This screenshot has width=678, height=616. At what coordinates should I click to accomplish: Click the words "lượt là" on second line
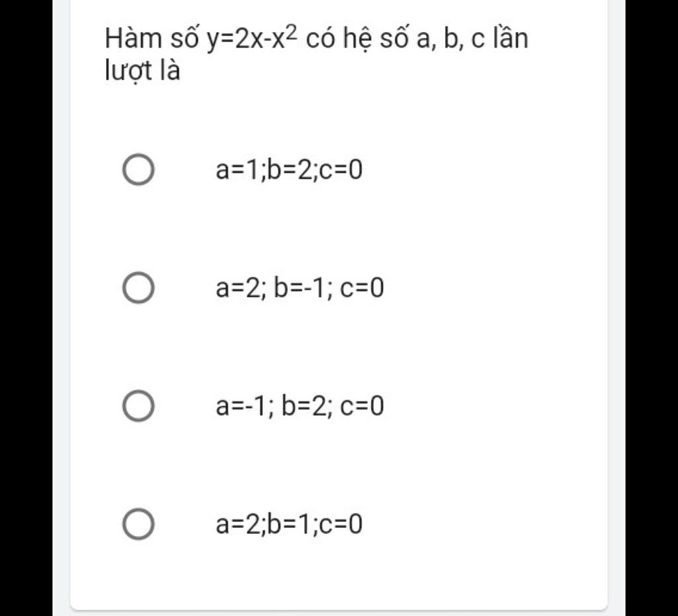tap(142, 72)
